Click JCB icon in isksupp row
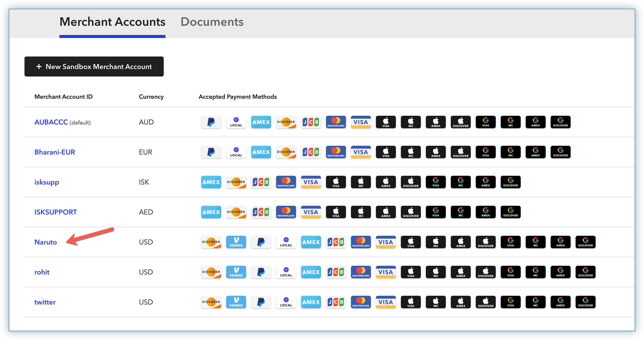The height and width of the screenshot is (340, 644). click(x=261, y=182)
